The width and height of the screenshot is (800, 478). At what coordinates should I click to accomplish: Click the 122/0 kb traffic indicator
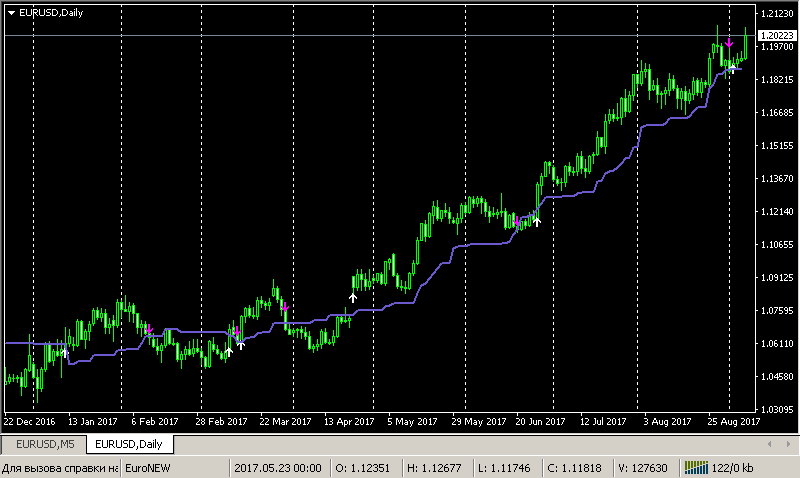(x=732, y=468)
